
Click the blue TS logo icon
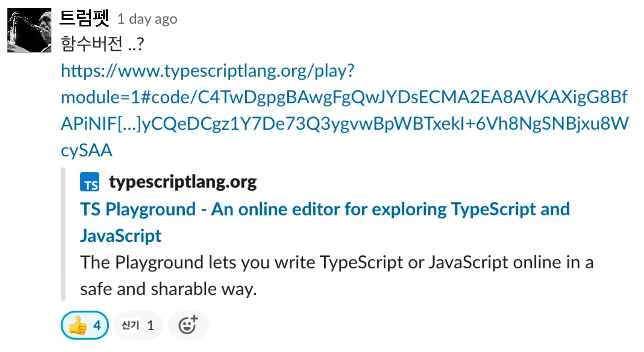point(90,182)
